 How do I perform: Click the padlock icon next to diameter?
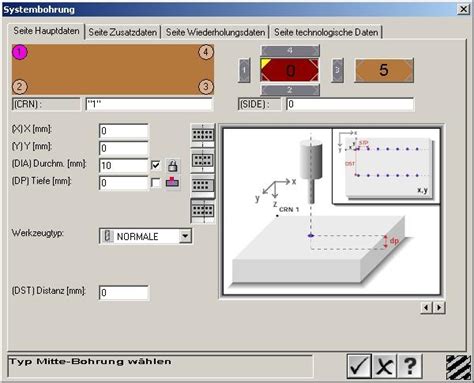(172, 165)
